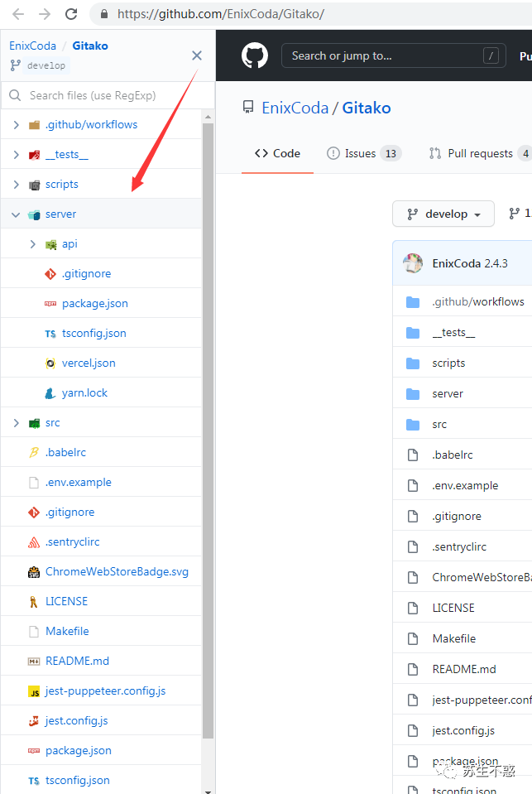Click the npm icon beside server package.json
Viewport: 532px width, 794px height.
[50, 304]
